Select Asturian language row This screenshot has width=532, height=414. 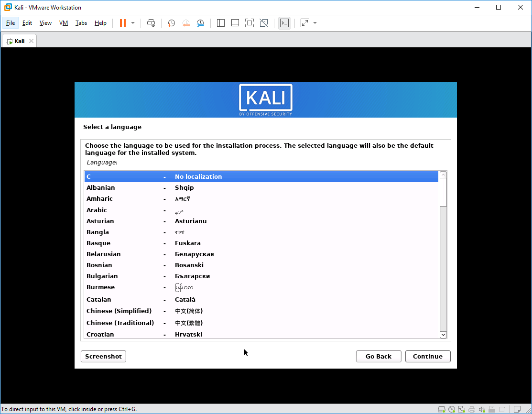pos(261,221)
